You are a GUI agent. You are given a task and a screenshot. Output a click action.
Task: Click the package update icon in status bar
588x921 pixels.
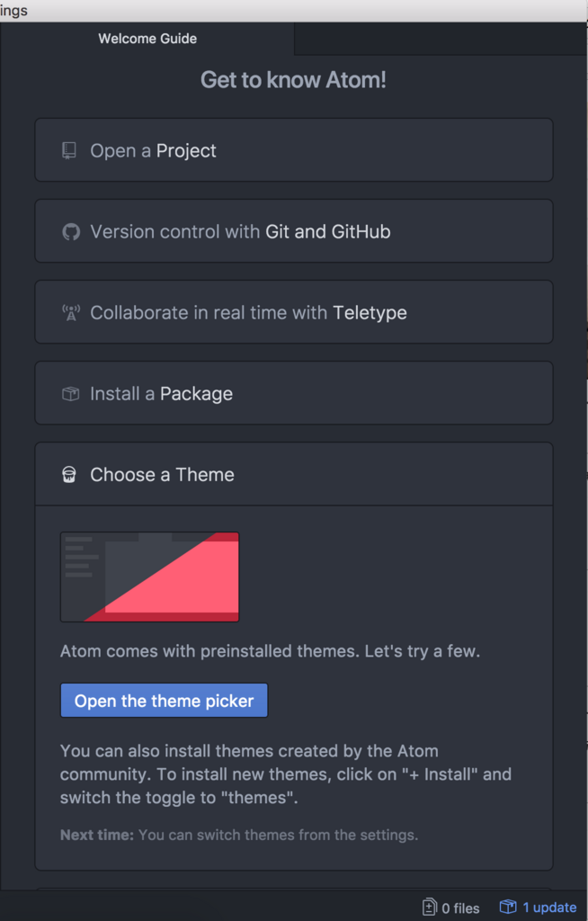(508, 907)
